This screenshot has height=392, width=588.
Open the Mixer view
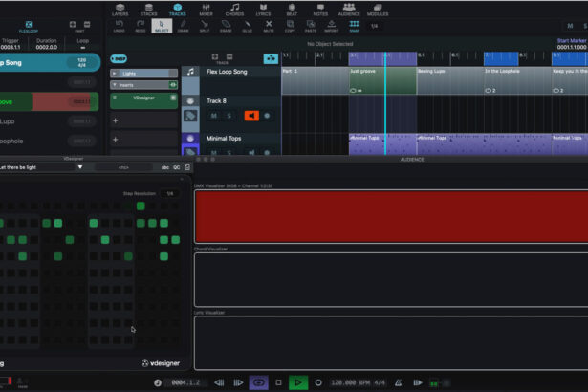pos(206,10)
